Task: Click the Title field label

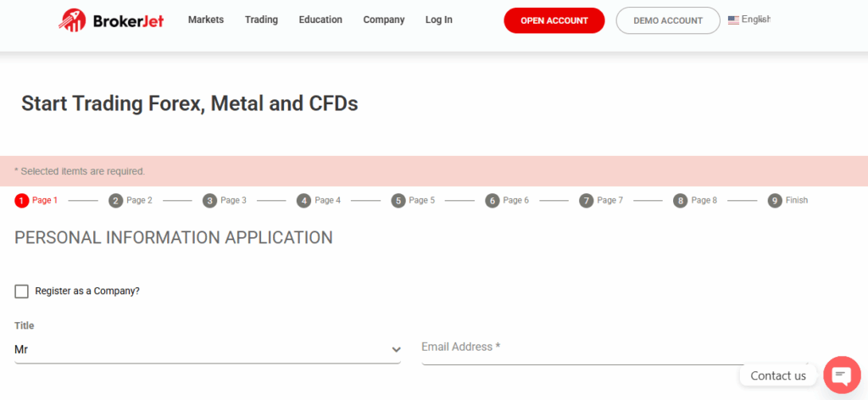Action: (25, 326)
